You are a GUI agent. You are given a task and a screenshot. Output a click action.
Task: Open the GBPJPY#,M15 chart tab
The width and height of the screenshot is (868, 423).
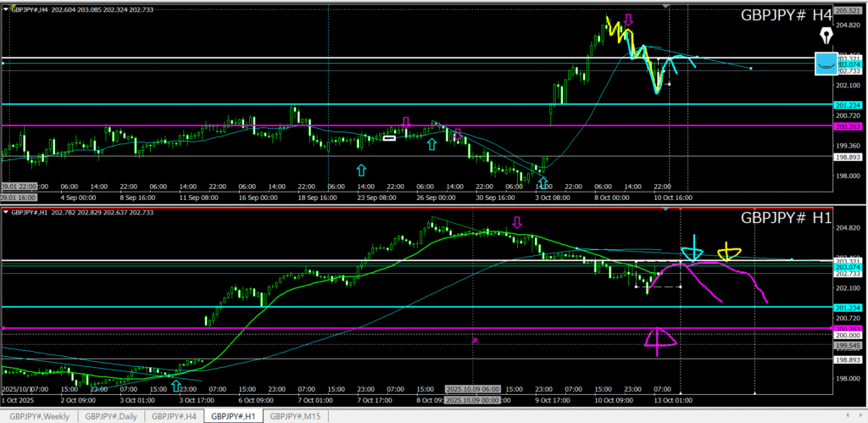coord(298,416)
